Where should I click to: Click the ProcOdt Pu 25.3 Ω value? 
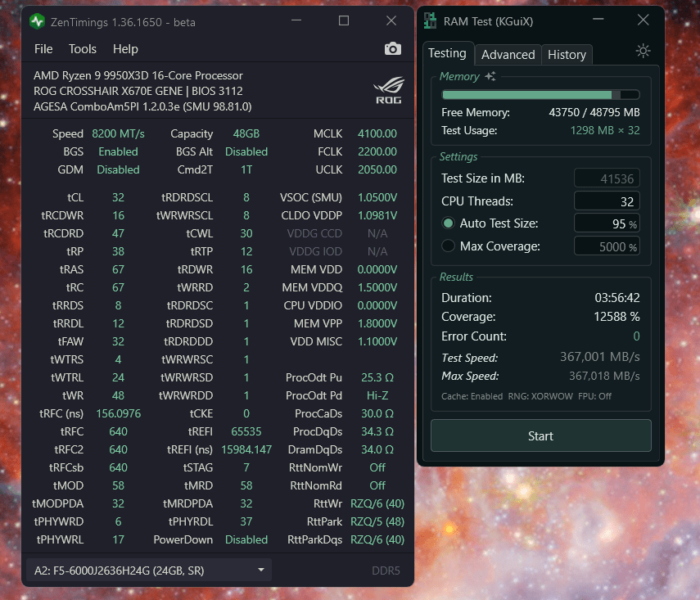(x=377, y=377)
